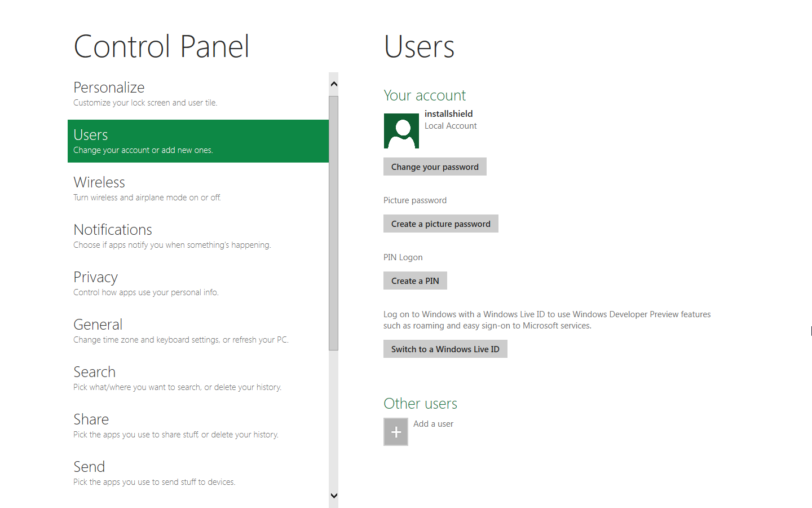The height and width of the screenshot is (508, 812).
Task: Click the Change your password button
Action: click(x=435, y=167)
